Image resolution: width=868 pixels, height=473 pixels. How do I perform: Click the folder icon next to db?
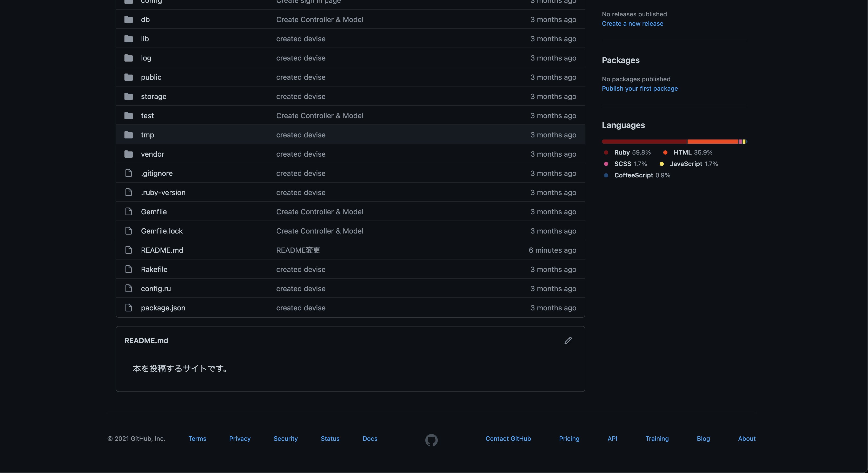[128, 19]
